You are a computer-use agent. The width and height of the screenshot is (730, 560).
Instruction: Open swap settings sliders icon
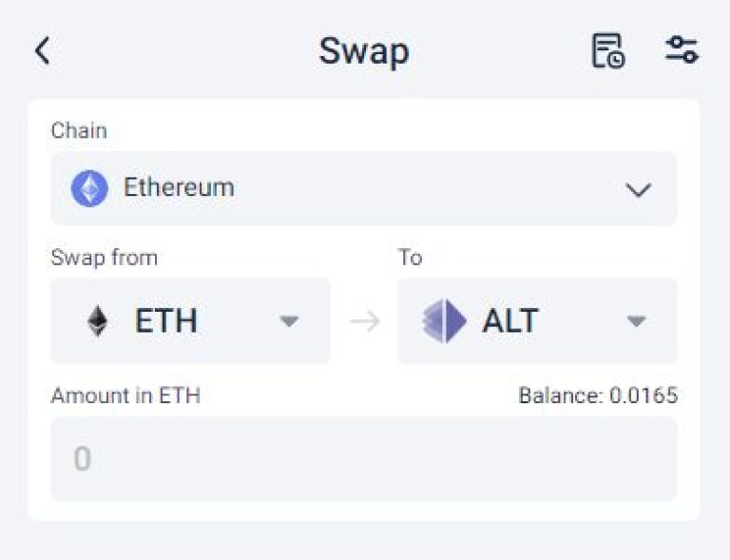click(682, 49)
